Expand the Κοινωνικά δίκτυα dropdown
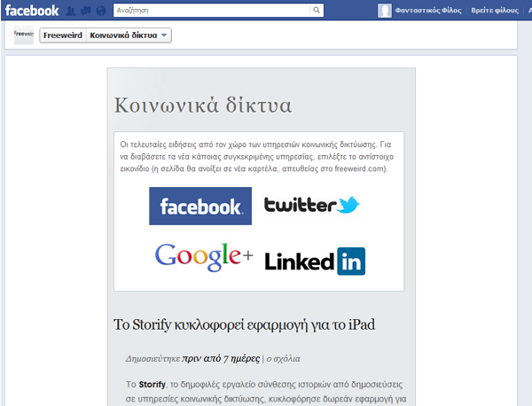This screenshot has width=532, height=406. [x=129, y=35]
